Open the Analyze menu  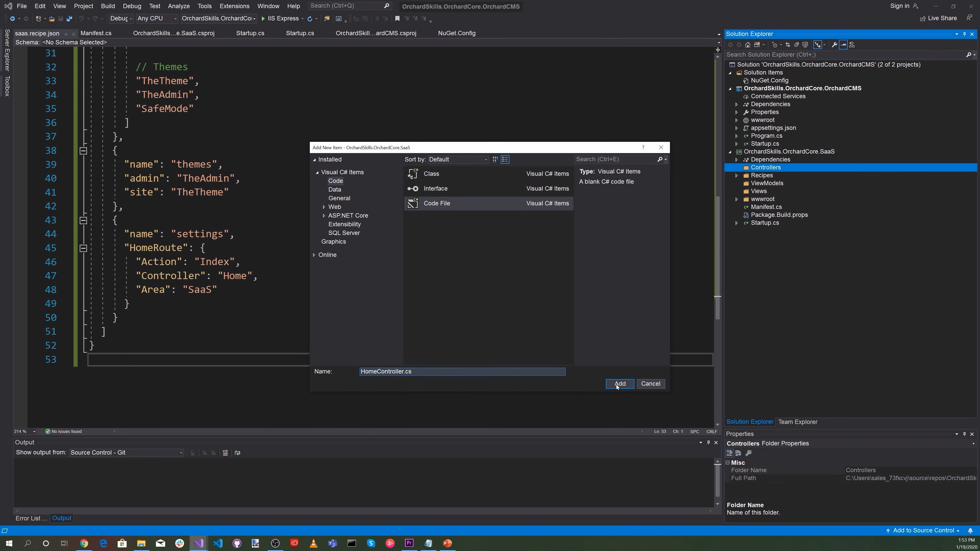(178, 6)
